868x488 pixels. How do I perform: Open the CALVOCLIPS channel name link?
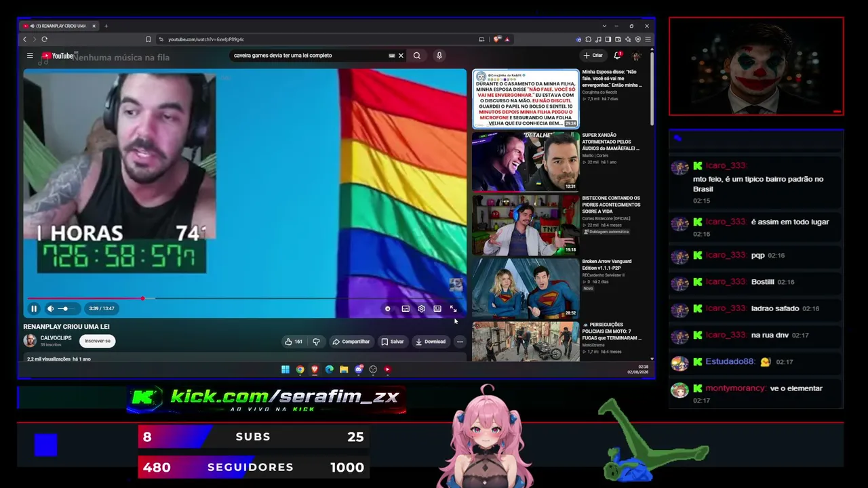pos(56,338)
